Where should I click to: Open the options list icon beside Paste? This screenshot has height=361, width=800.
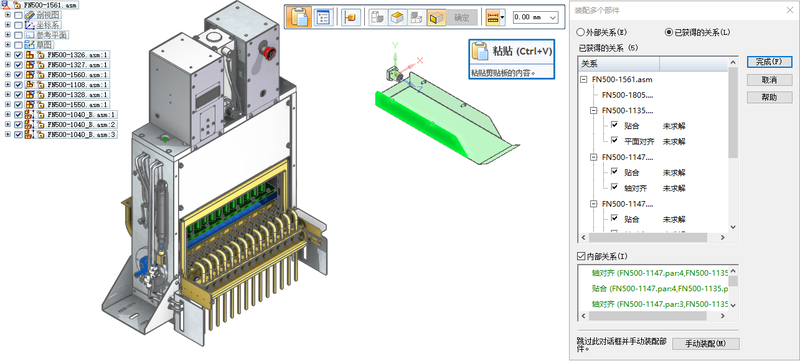(x=323, y=17)
